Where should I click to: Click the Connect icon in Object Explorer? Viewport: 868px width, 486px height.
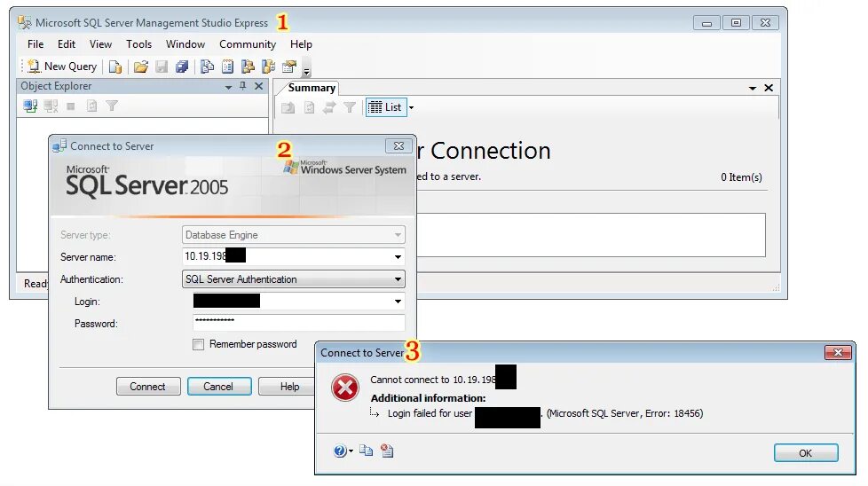30,106
